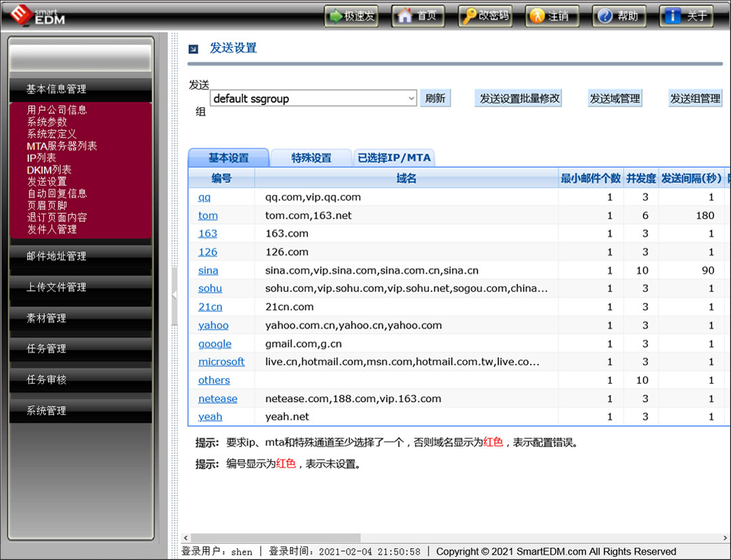Viewport: 731px width, 560px height.
Task: Expand 素材管理 menu section
Action: [80, 318]
